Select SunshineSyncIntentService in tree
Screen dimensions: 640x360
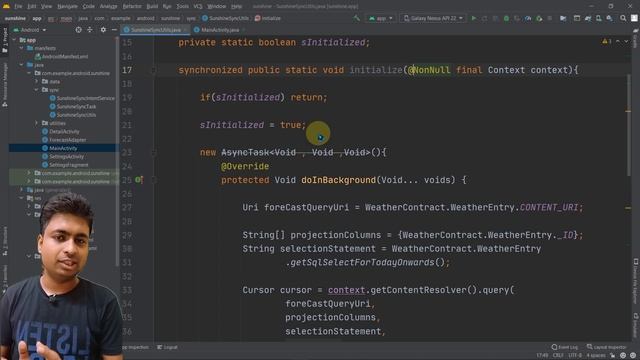82,98
